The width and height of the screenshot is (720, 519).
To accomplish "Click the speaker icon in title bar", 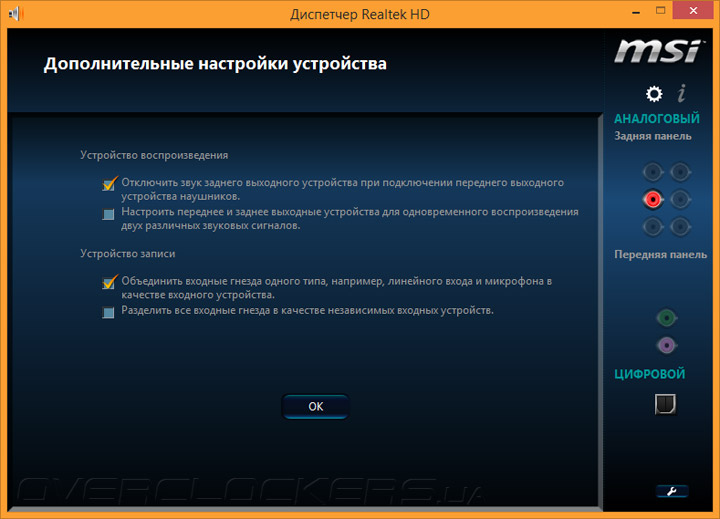I will click(x=16, y=14).
